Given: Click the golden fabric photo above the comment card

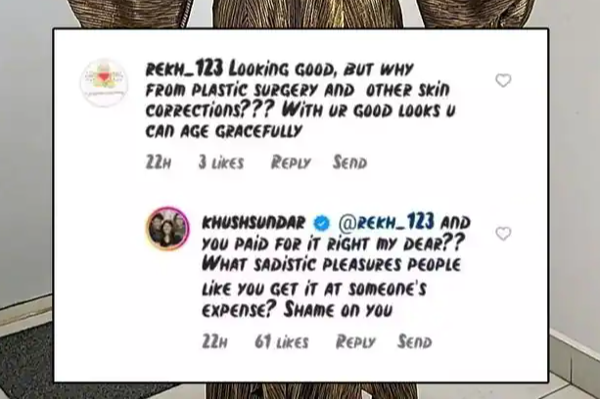Looking at the screenshot, I should pyautogui.click(x=300, y=13).
